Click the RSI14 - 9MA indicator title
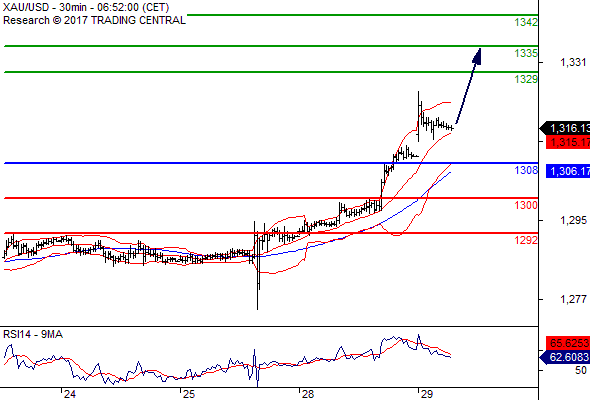This screenshot has width=590, height=400. tap(33, 334)
